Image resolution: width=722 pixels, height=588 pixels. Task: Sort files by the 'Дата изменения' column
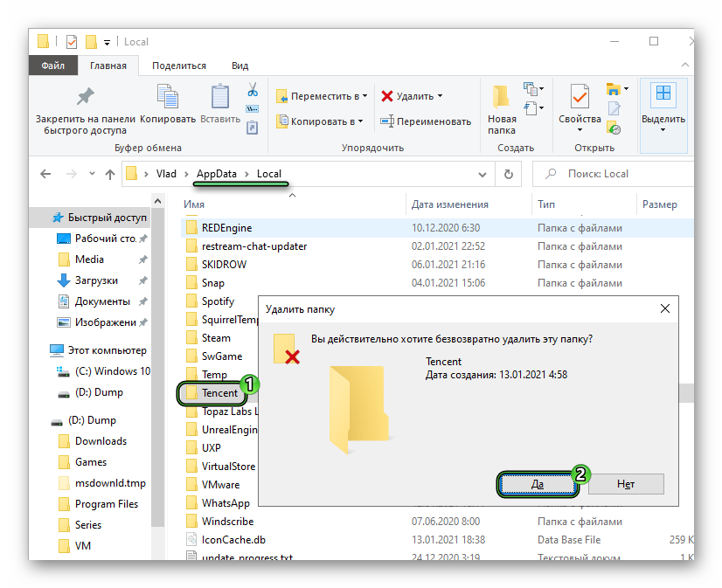coord(450,204)
